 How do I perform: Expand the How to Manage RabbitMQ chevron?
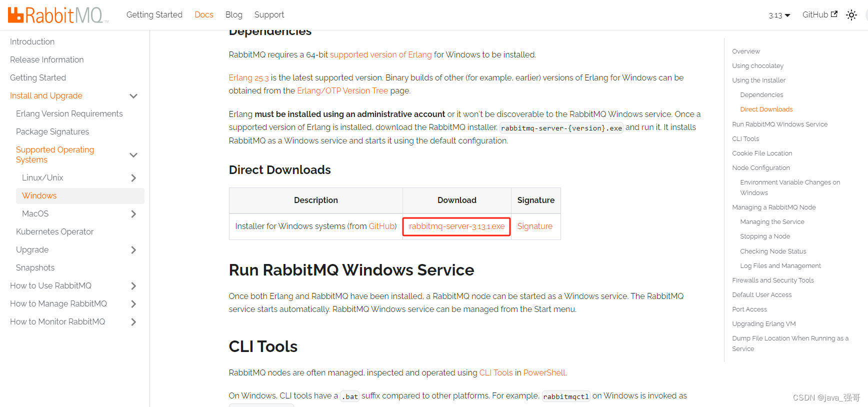point(133,304)
